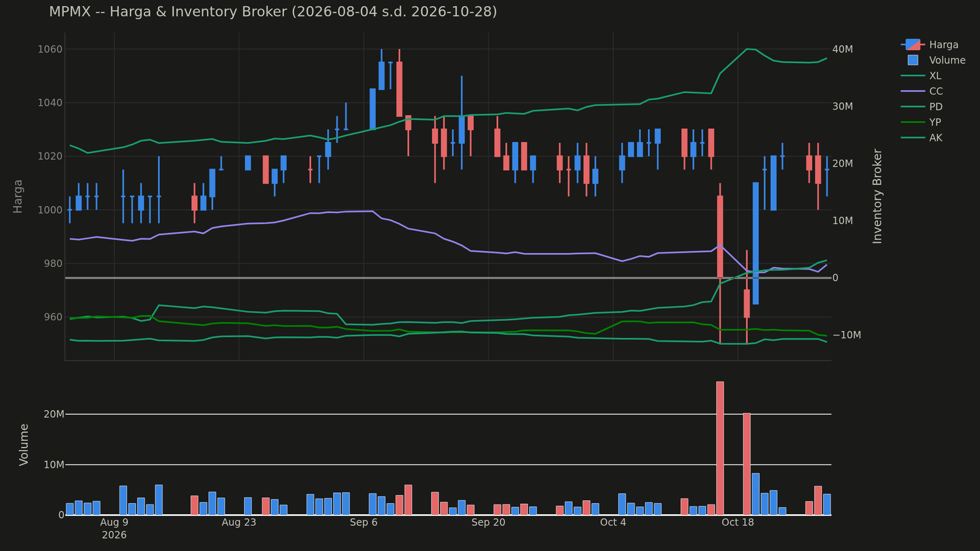
Task: Click the MPMX chart title
Action: (x=273, y=12)
